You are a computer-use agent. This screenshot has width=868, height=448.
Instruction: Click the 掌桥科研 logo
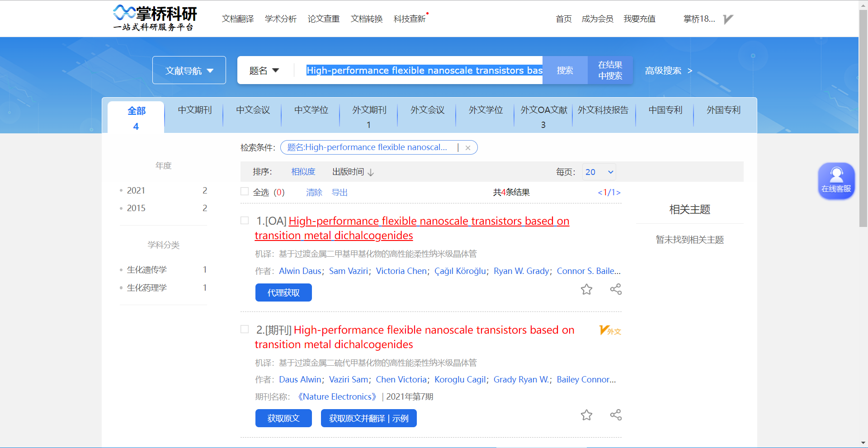(154, 18)
